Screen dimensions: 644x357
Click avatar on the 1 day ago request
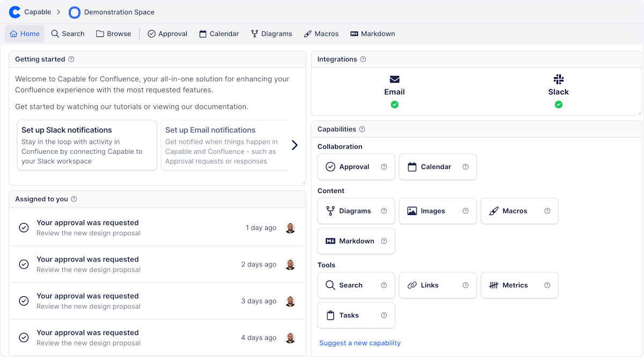coord(290,228)
